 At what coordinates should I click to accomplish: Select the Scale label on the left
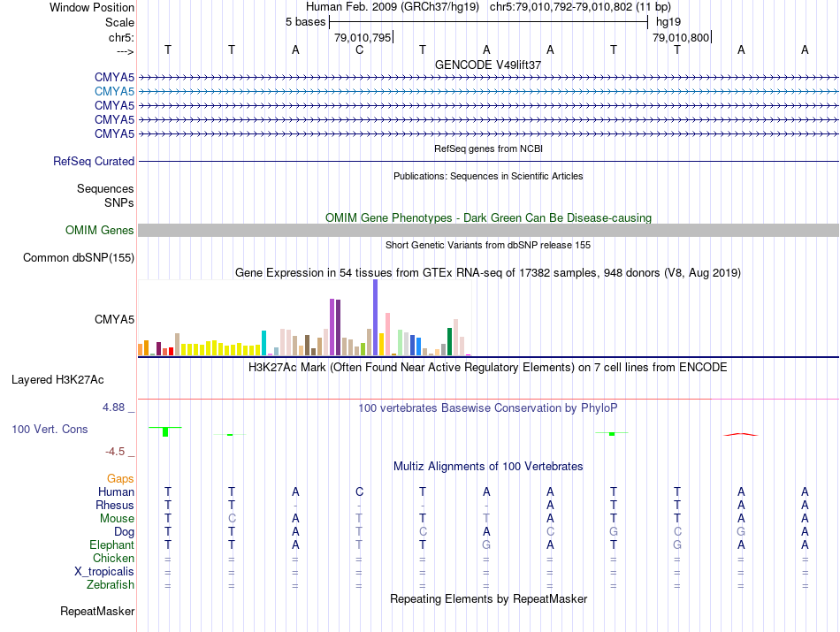(x=119, y=22)
